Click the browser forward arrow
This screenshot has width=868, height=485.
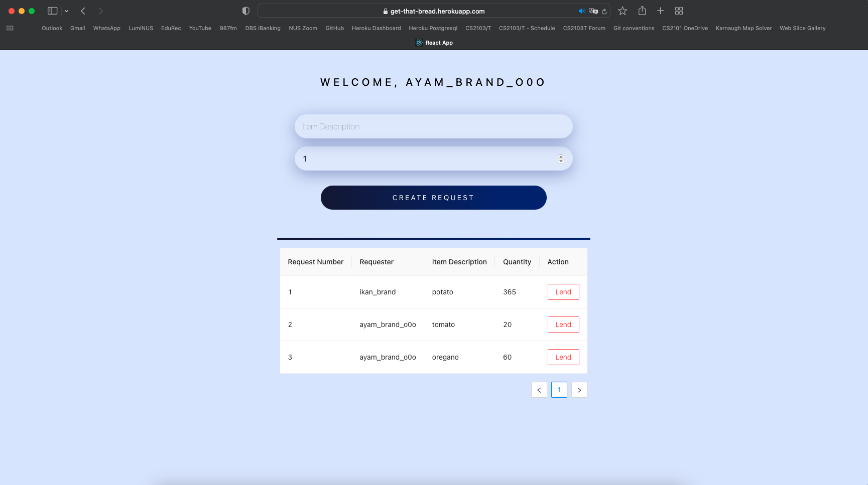point(100,11)
